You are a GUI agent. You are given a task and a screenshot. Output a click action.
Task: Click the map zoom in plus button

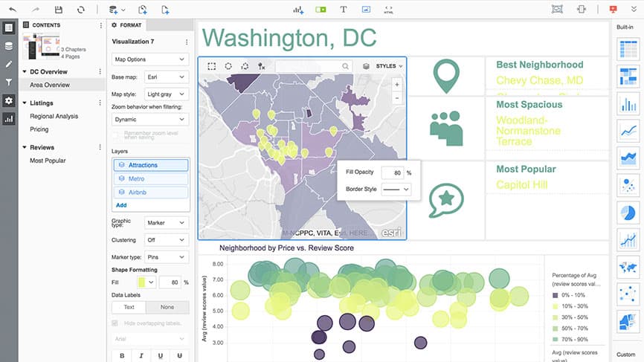click(396, 85)
